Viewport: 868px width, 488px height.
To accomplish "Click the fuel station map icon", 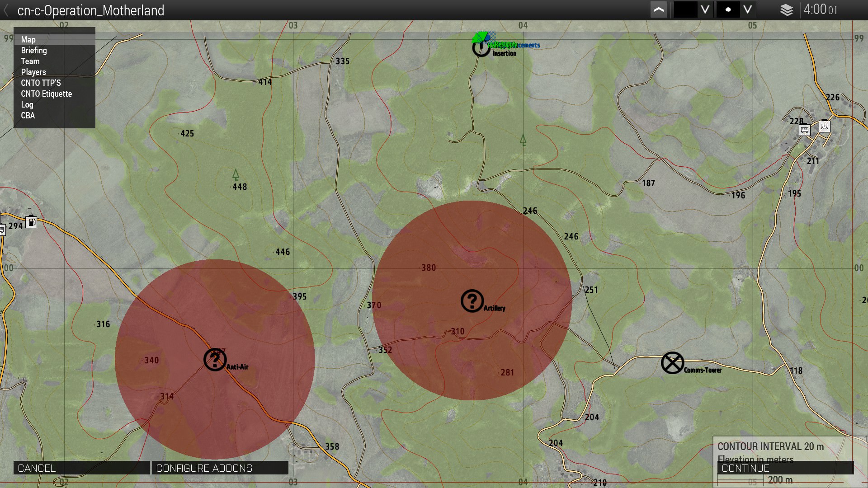I will pyautogui.click(x=31, y=222).
